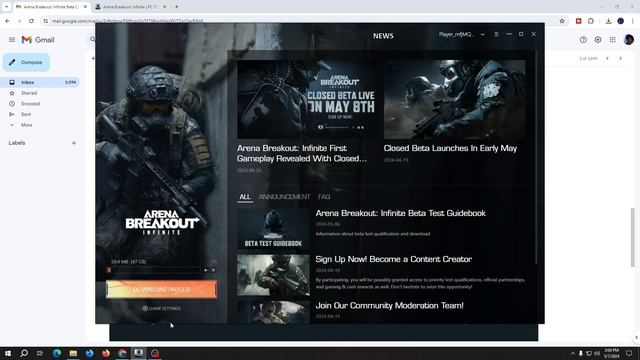Click the Gmail logo

tap(38, 40)
